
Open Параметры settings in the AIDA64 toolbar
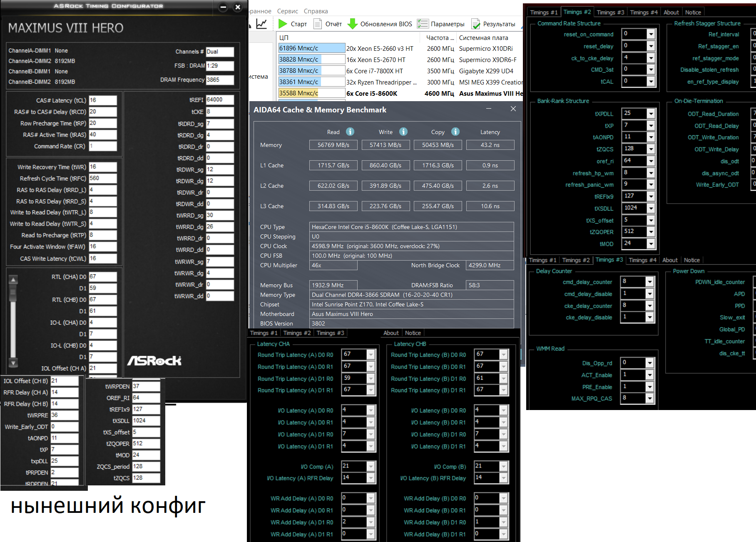[441, 24]
